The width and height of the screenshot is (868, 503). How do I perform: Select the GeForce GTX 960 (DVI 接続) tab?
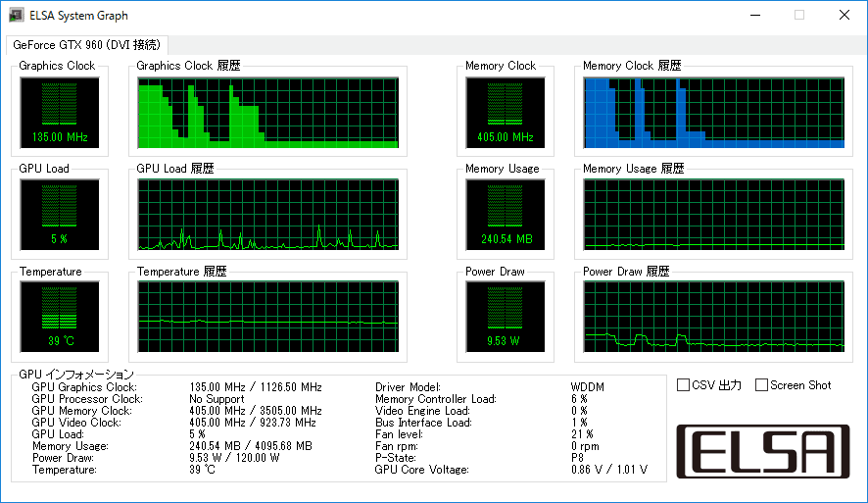pos(86,45)
